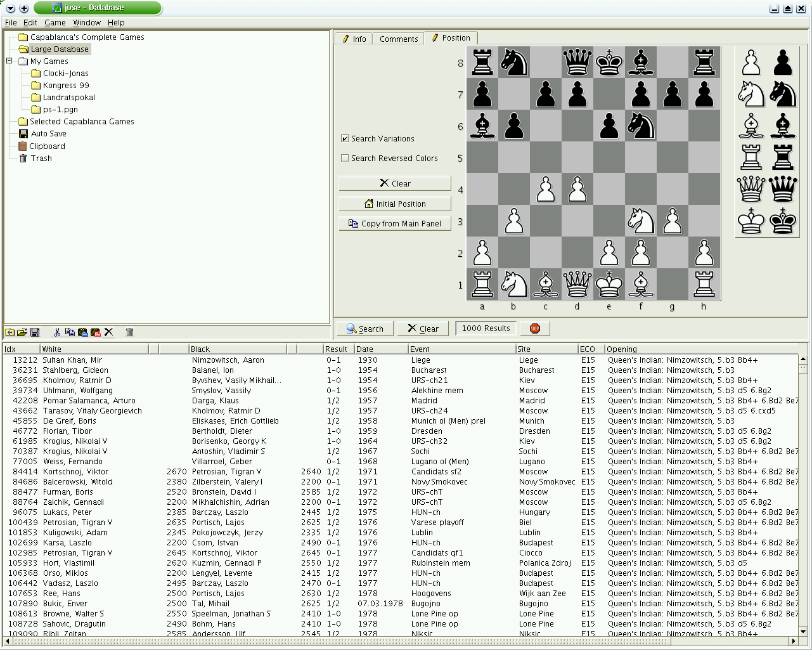Viewport: 812px width, 650px height.
Task: Open the Help menu
Action: [x=116, y=23]
